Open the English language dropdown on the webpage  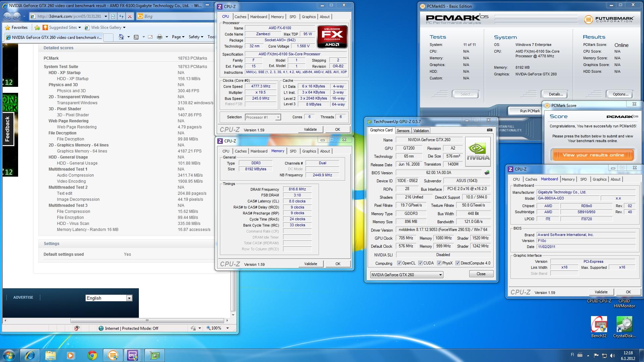(129, 298)
